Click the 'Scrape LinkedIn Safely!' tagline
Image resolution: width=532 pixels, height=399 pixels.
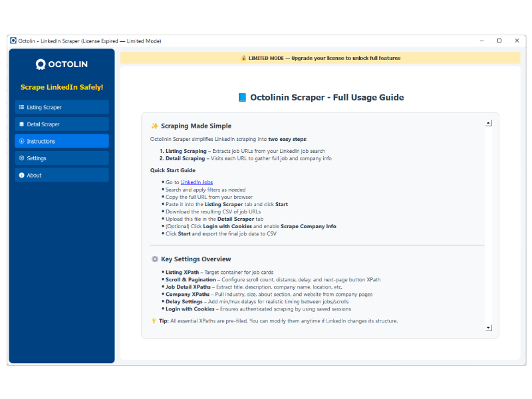(x=62, y=87)
